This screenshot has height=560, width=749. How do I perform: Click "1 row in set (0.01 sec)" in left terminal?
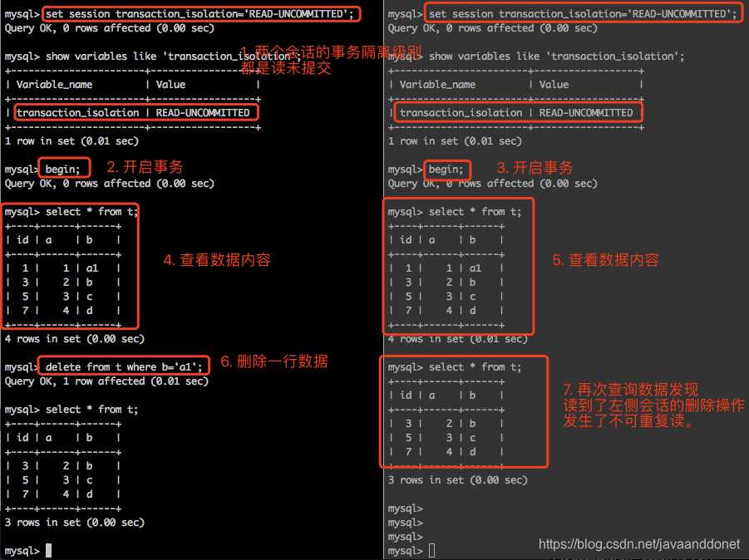(x=71, y=141)
